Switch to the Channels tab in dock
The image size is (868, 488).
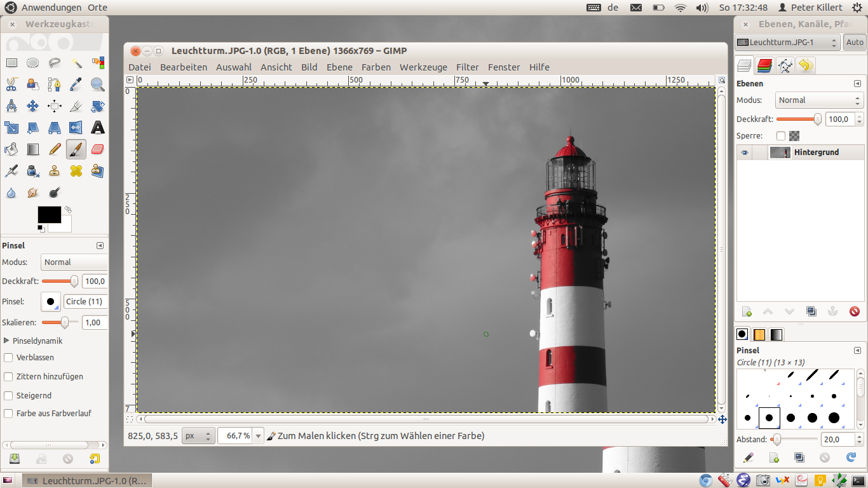pyautogui.click(x=765, y=65)
